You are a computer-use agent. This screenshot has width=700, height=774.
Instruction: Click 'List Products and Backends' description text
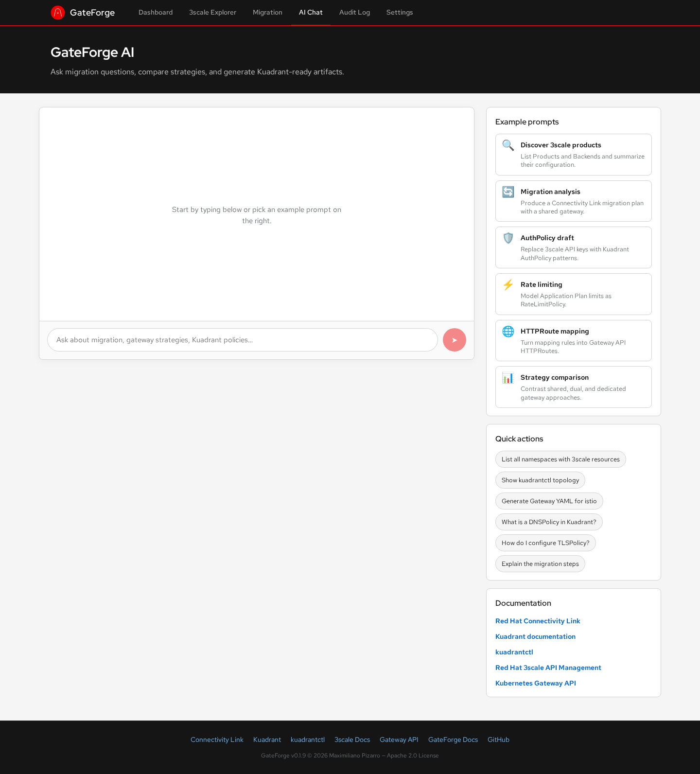(582, 160)
